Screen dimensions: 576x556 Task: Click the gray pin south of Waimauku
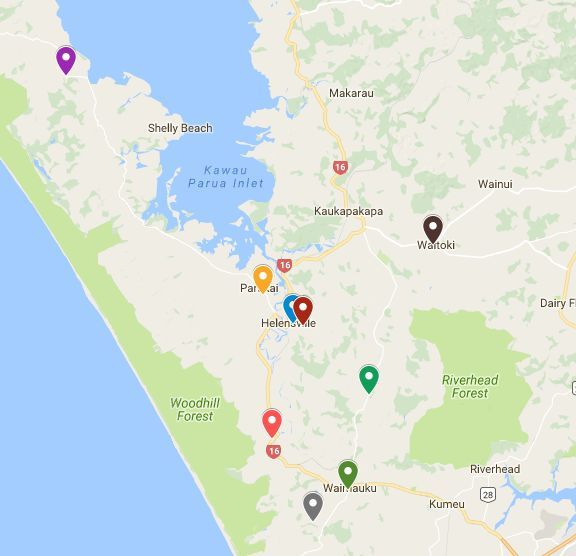click(x=313, y=506)
